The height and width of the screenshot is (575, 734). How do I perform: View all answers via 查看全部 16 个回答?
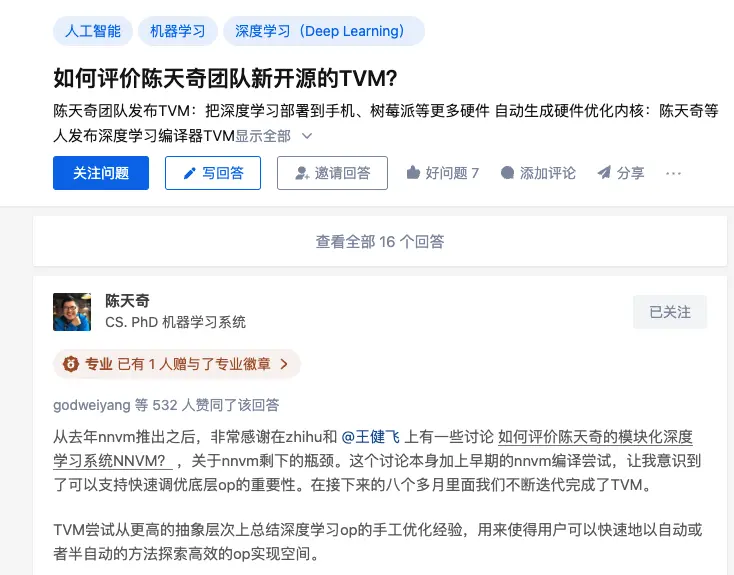[x=380, y=241]
